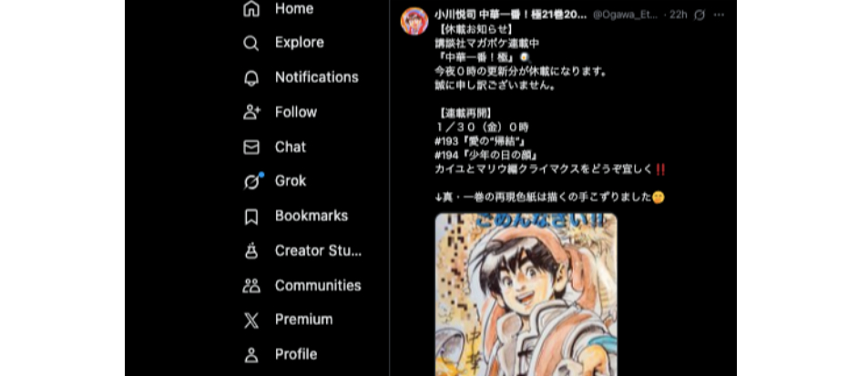Open the @Ogawa_Et handle link
The image size is (868, 376).
coord(625,15)
